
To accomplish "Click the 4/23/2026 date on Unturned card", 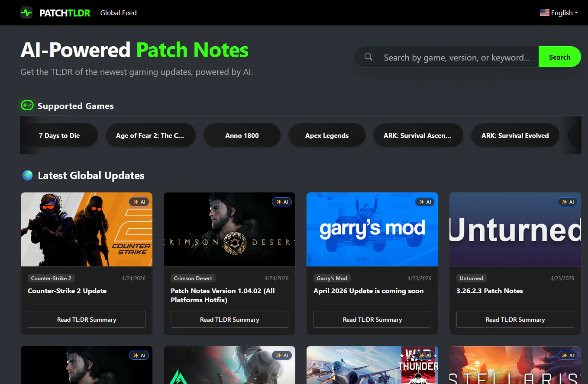I will point(562,278).
